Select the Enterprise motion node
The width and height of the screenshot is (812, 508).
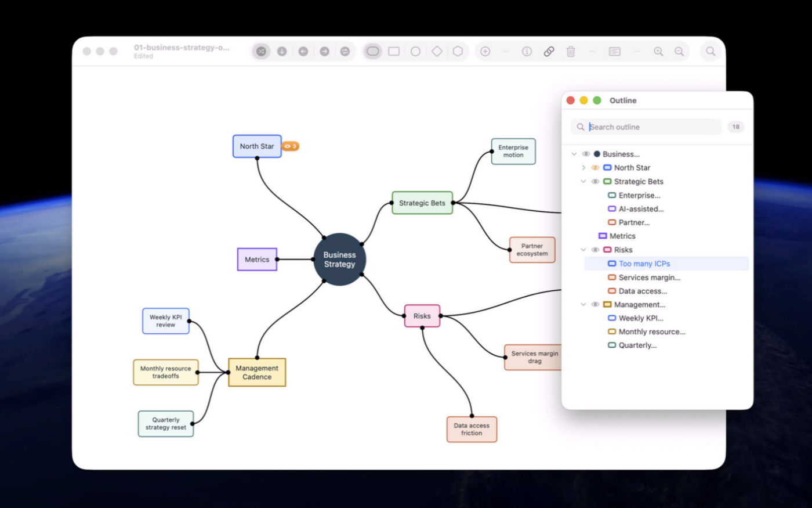coord(513,152)
